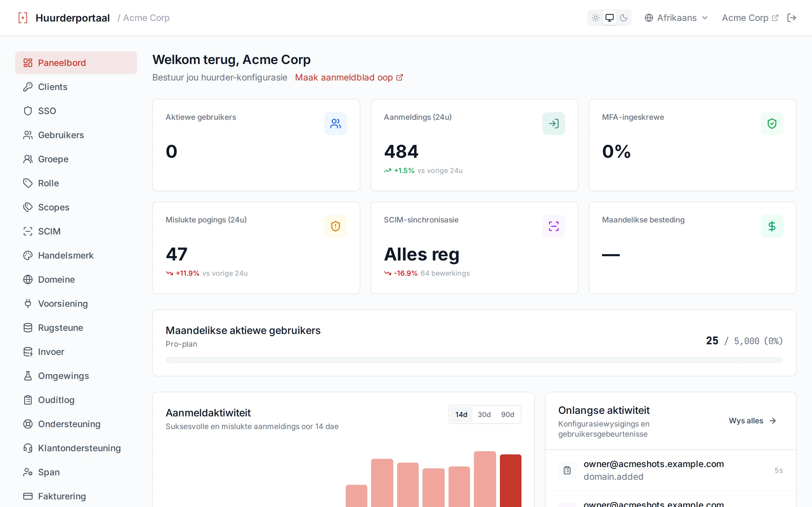Image resolution: width=812 pixels, height=507 pixels.
Task: Open the owner@acmeshots domain.added activity entry
Action: pos(671,471)
